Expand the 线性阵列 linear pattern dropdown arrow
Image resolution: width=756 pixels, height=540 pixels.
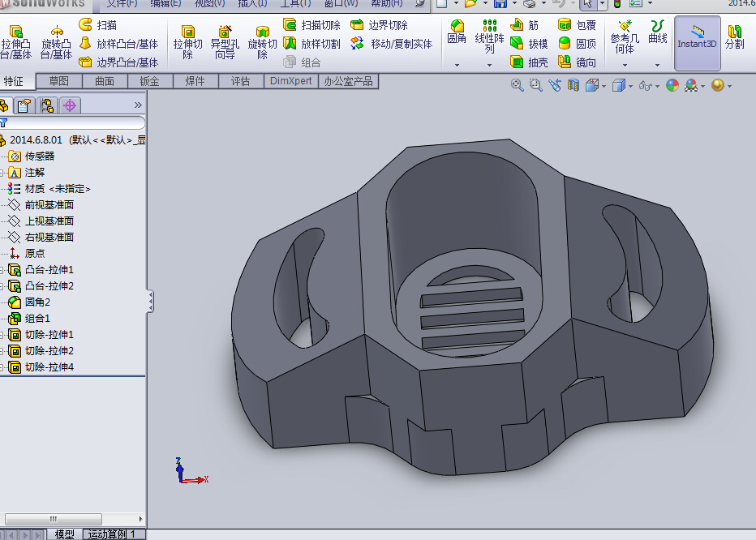[490, 65]
